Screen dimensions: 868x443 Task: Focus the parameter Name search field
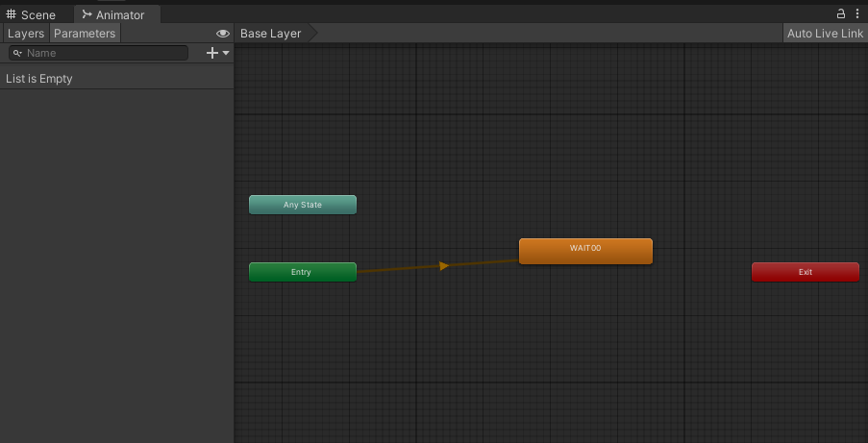click(x=99, y=53)
